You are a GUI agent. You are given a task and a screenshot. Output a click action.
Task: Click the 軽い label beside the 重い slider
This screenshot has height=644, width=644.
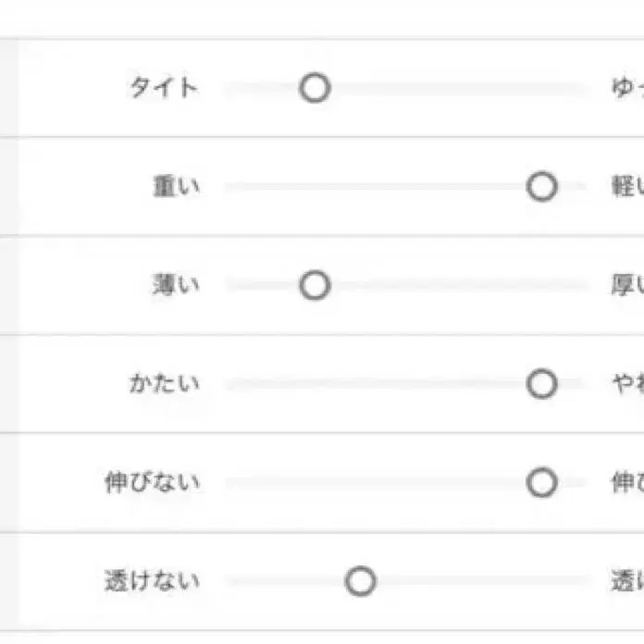(x=626, y=187)
